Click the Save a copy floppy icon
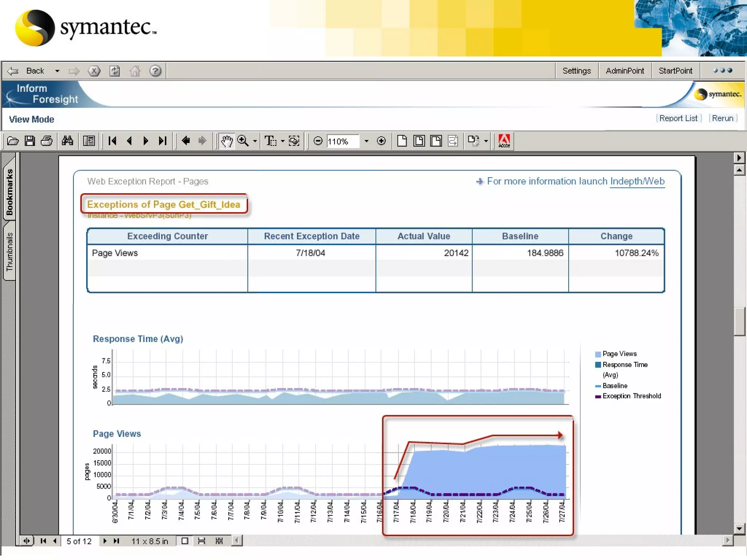 click(30, 141)
